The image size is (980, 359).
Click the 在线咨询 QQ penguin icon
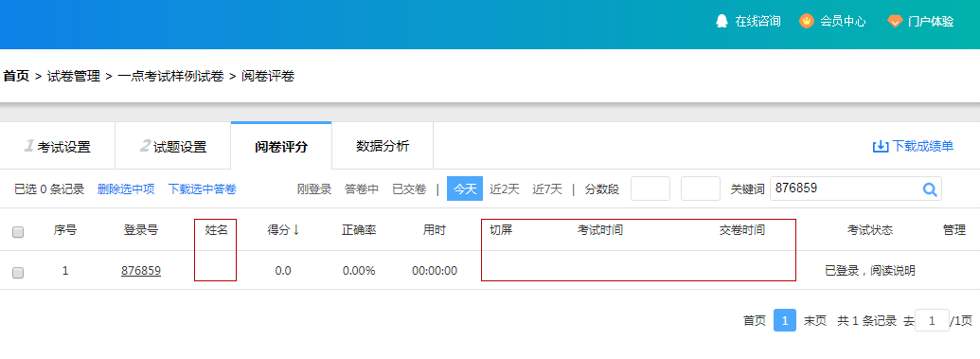pos(722,21)
